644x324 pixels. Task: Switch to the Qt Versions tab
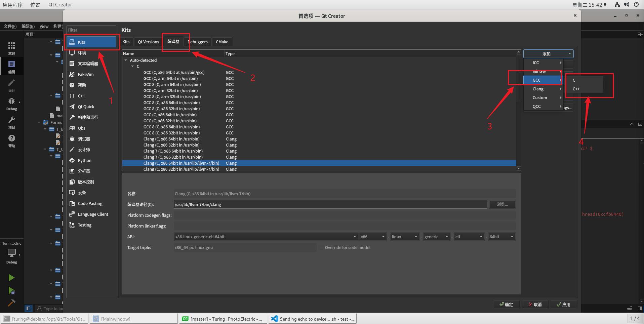(148, 42)
